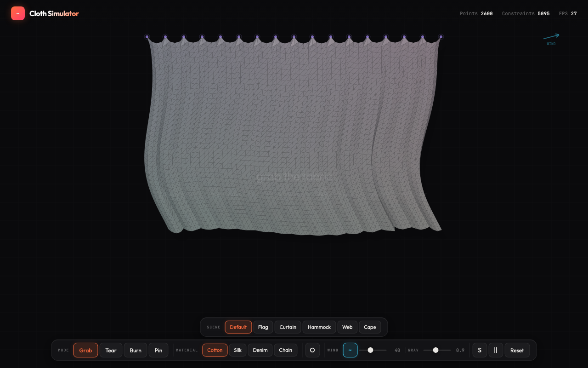588x368 pixels.
Task: Reset the cloth simulation
Action: coord(517,350)
